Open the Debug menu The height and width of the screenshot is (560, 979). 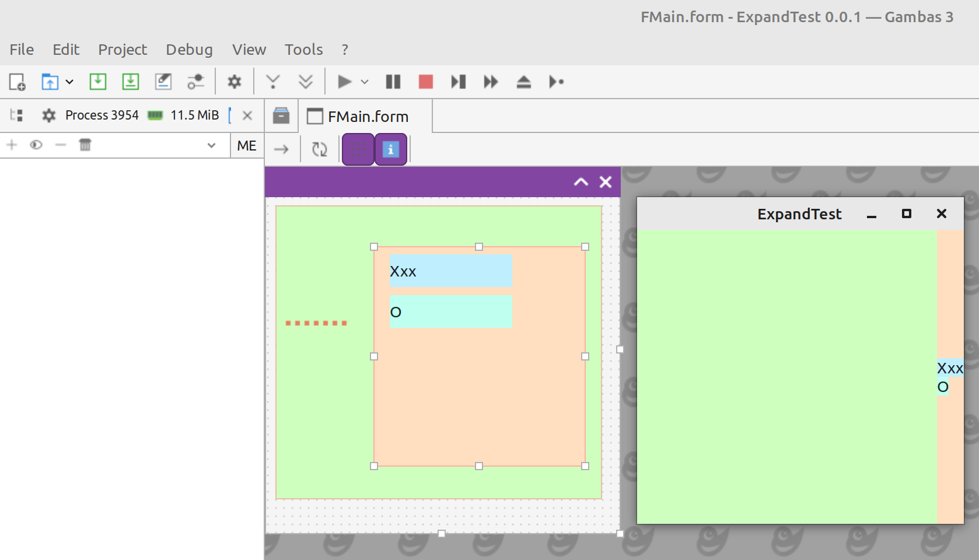tap(189, 50)
